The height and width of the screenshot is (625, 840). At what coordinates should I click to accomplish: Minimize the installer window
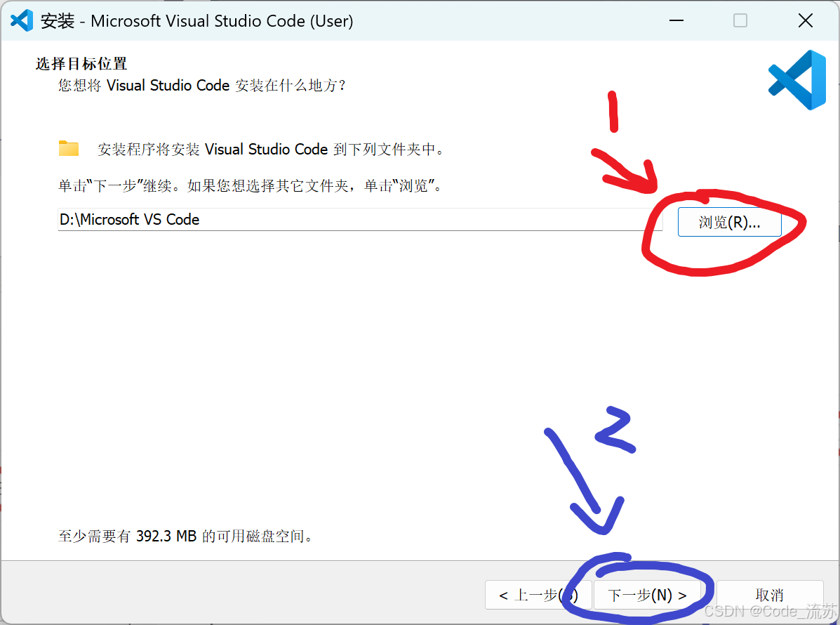[x=676, y=21]
